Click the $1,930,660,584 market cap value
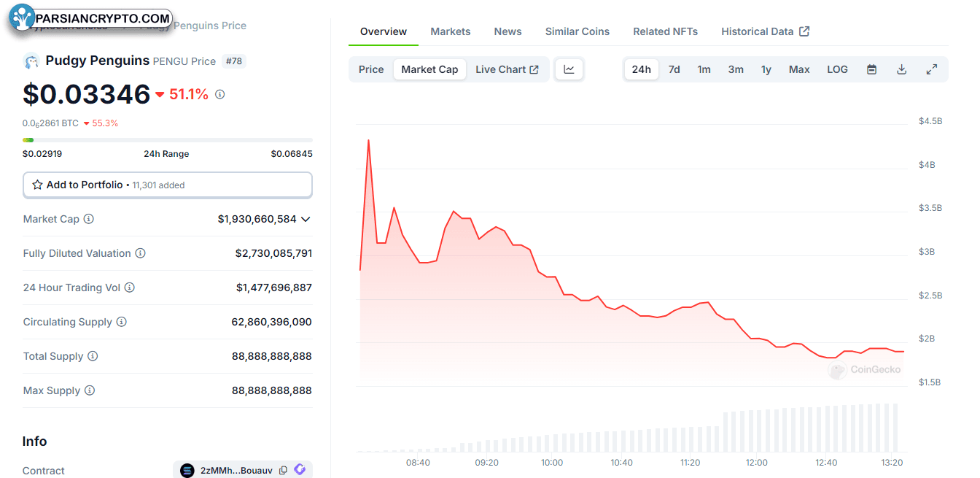Image resolution: width=980 pixels, height=478 pixels. pos(257,219)
